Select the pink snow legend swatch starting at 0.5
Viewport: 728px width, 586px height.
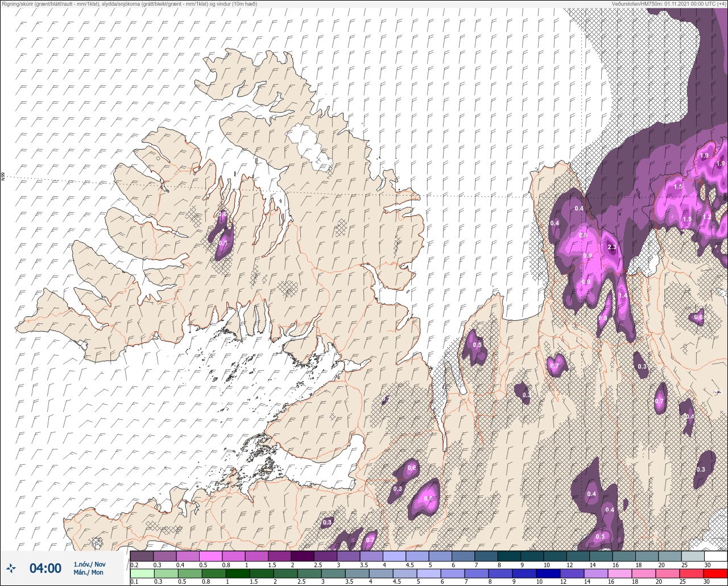(x=210, y=556)
